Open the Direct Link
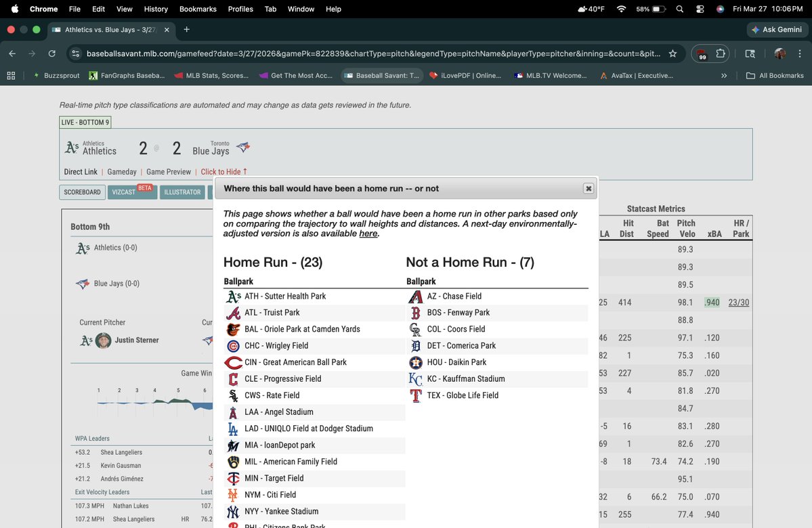 pyautogui.click(x=81, y=172)
